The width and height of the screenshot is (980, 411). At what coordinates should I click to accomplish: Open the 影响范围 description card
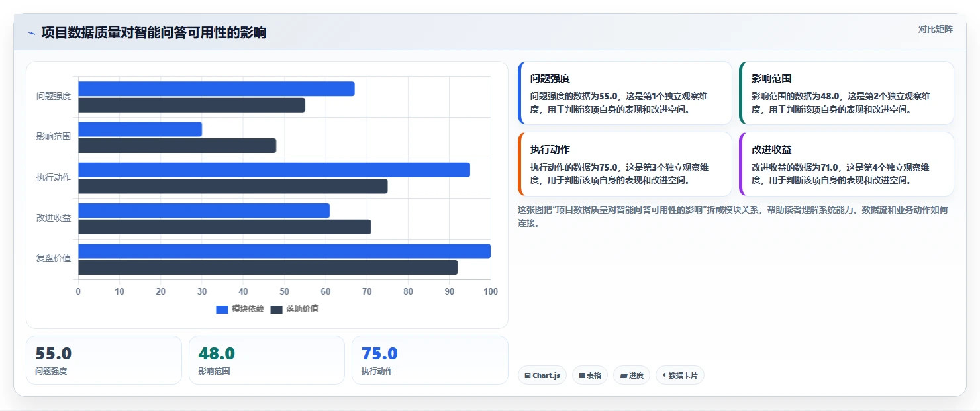tap(846, 93)
